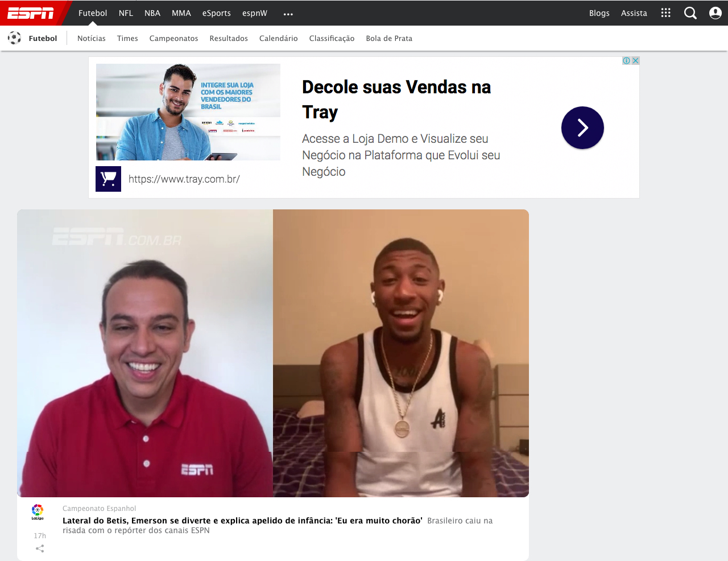Screen dimensions: 728x561
Task: Select the Campeonatos tab
Action: coord(173,38)
